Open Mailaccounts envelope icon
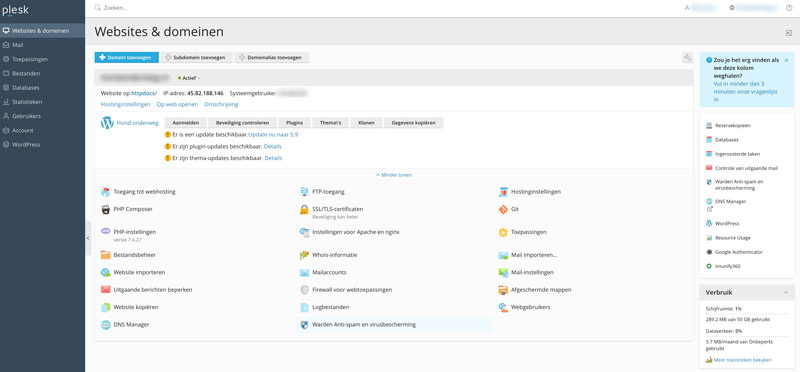800x372 pixels. point(304,272)
